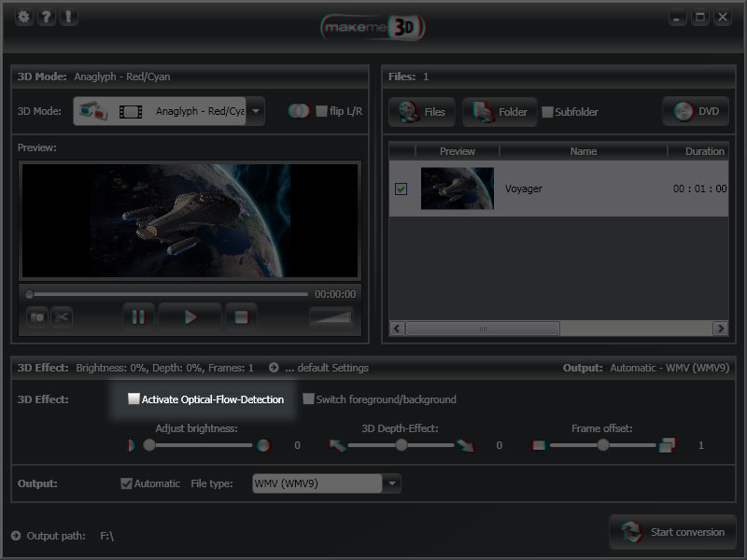
Task: Maximize the makeme3D window
Action: pyautogui.click(x=699, y=18)
